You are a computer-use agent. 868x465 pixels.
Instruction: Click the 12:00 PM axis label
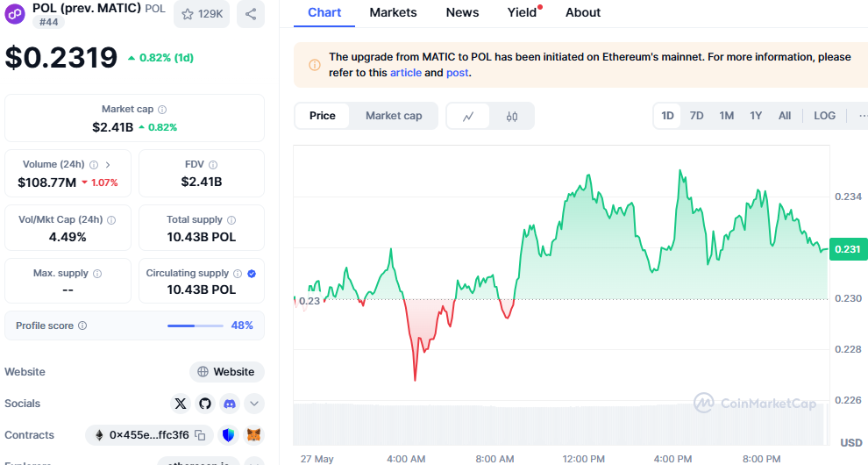pyautogui.click(x=583, y=459)
